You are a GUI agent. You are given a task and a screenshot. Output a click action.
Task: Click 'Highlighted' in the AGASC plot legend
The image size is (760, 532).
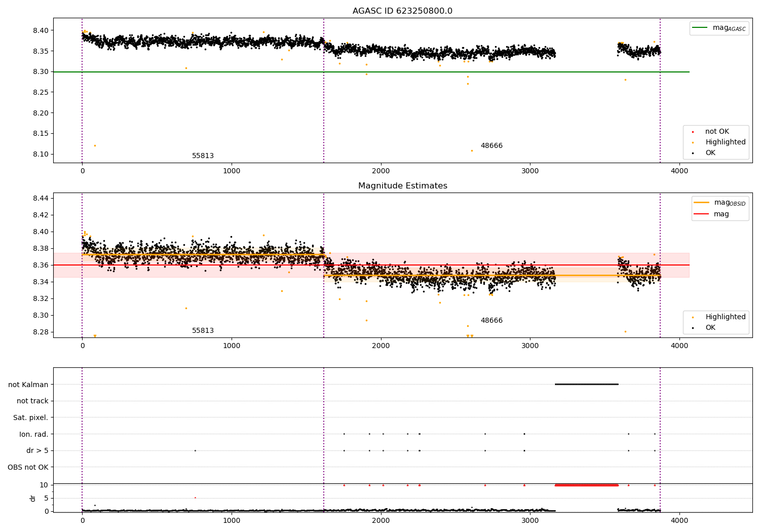click(x=726, y=142)
